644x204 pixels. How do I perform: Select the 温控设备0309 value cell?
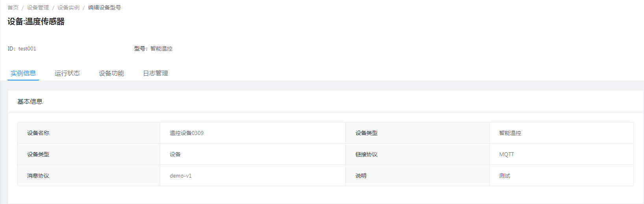point(187,133)
